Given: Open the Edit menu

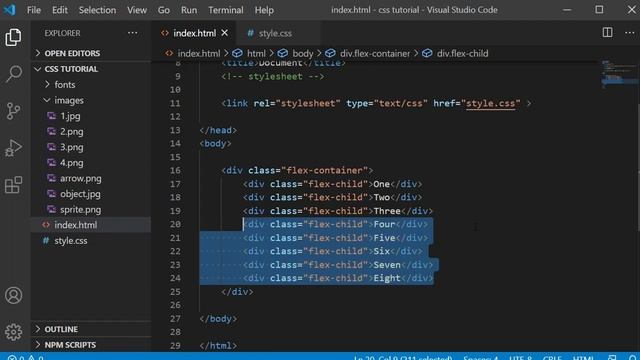Looking at the screenshot, I should (60, 10).
